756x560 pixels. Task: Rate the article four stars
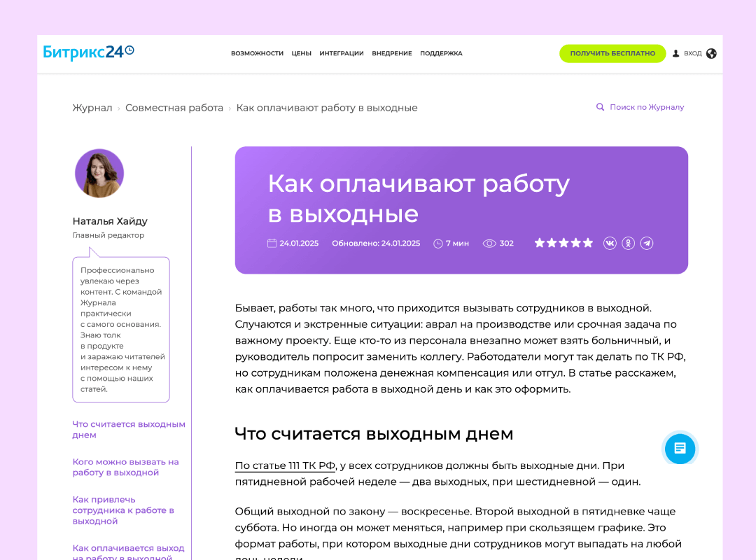[575, 243]
